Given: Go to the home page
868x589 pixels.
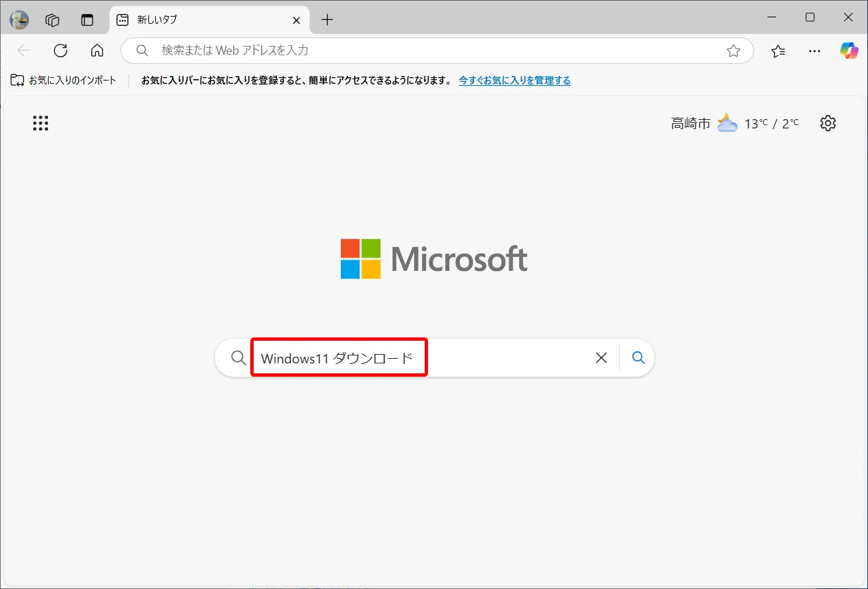Looking at the screenshot, I should 97,51.
